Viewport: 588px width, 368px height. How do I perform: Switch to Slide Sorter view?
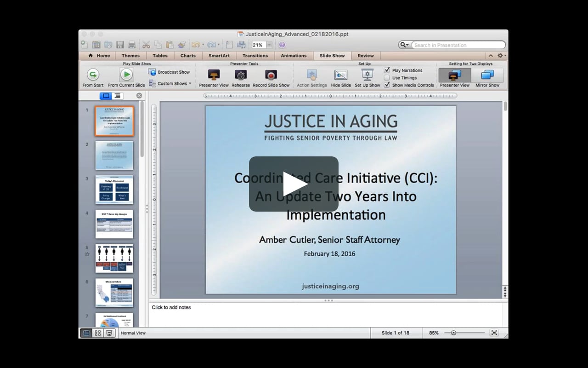97,333
